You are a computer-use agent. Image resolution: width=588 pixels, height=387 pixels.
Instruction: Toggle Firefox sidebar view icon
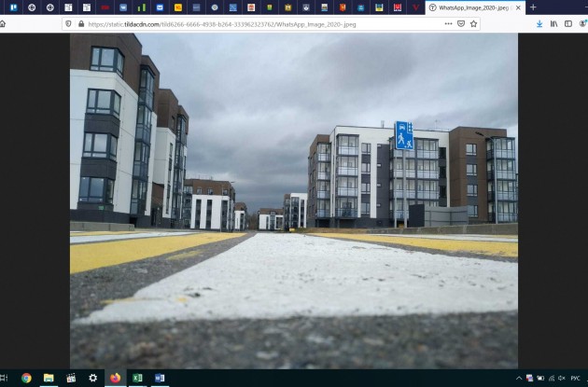[x=567, y=23]
